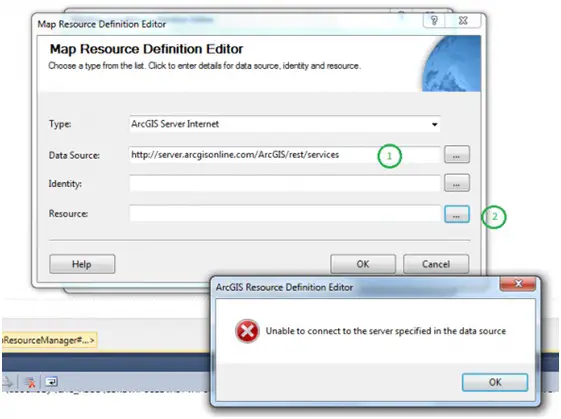
Task: Click the Resource label
Action: [68, 214]
